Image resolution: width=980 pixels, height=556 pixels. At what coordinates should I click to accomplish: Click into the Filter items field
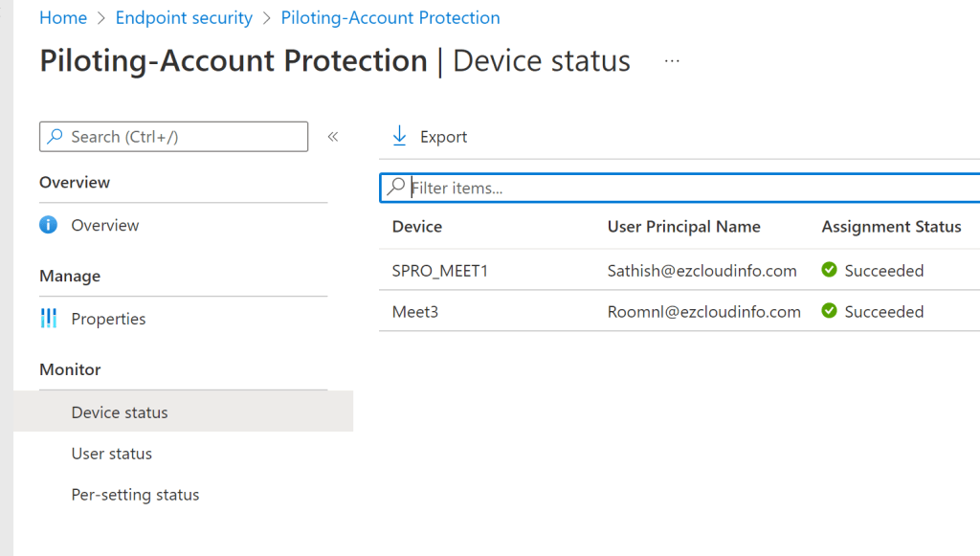click(670, 188)
